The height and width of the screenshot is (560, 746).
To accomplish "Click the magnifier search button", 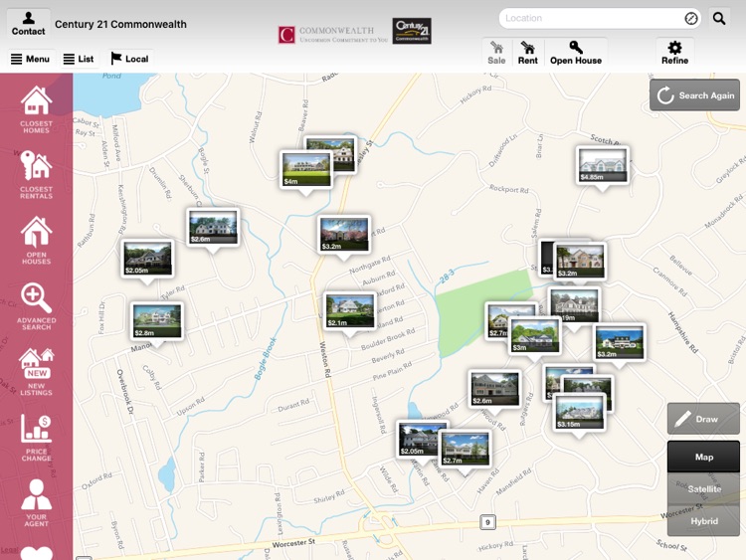I will [x=719, y=19].
